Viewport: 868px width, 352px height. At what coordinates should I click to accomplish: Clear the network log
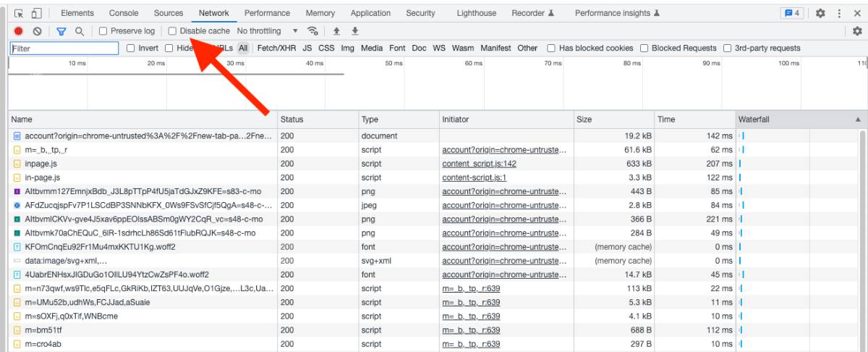tap(37, 31)
